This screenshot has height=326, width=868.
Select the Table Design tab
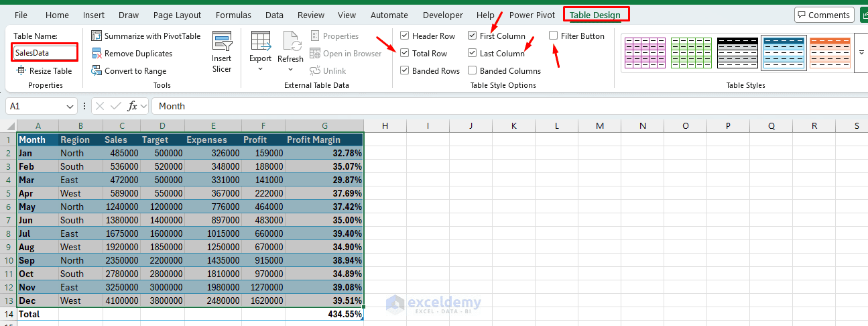pos(595,15)
